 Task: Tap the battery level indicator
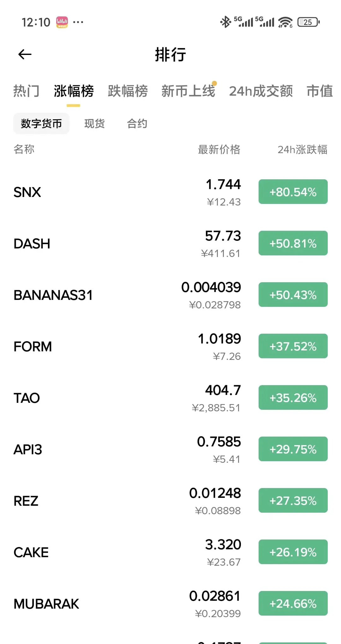click(x=308, y=22)
